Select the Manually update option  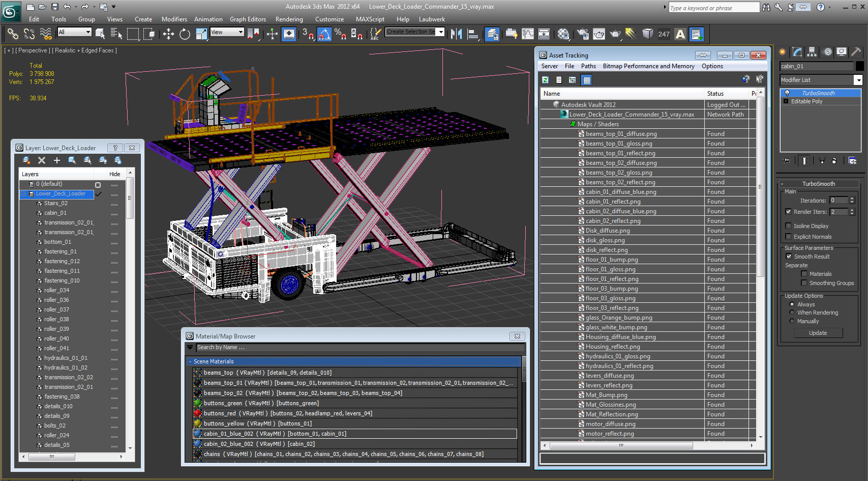pos(792,321)
